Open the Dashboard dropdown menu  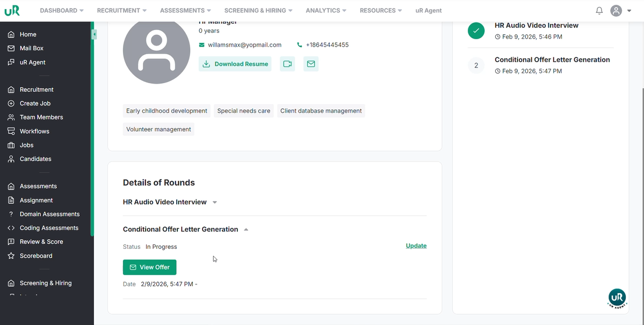coord(62,10)
